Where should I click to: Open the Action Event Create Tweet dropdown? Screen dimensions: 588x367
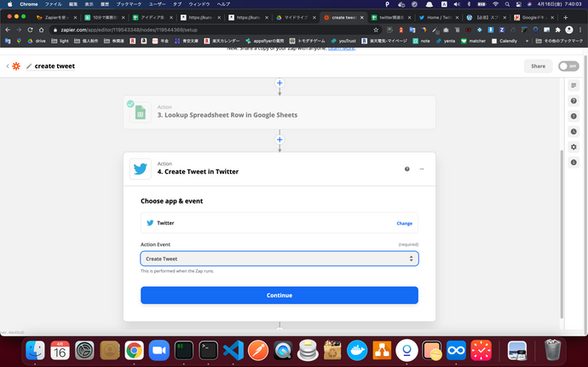(x=280, y=259)
